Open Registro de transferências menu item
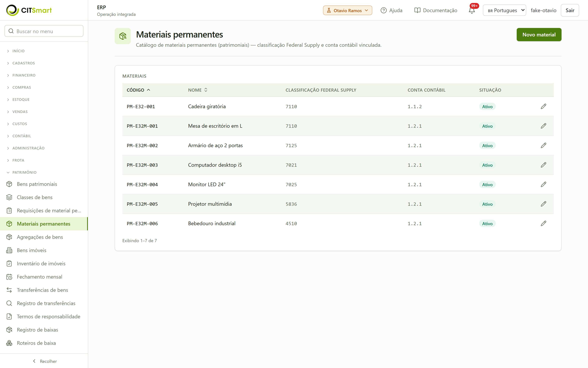Screen dimensions: 588x368 pyautogui.click(x=44, y=303)
